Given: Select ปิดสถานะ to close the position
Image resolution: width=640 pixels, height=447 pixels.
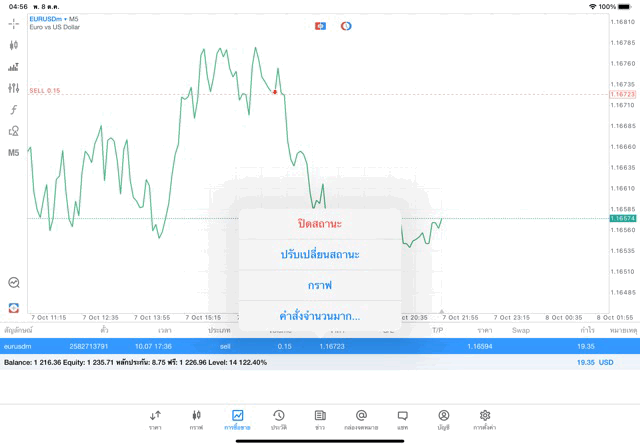Looking at the screenshot, I should point(320,223).
